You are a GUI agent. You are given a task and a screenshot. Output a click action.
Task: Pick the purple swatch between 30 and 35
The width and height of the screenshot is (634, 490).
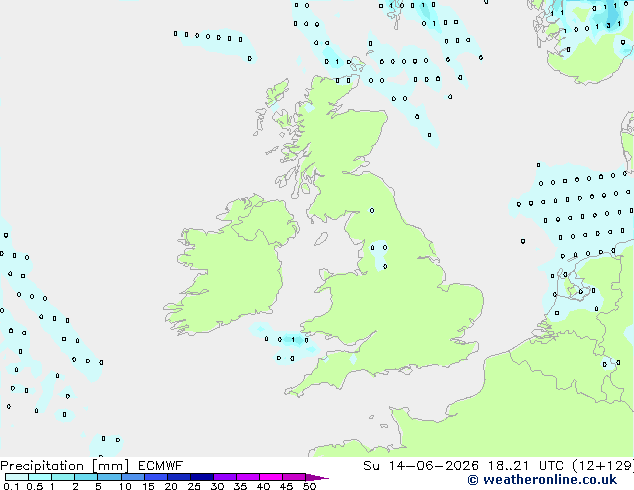pos(225,477)
